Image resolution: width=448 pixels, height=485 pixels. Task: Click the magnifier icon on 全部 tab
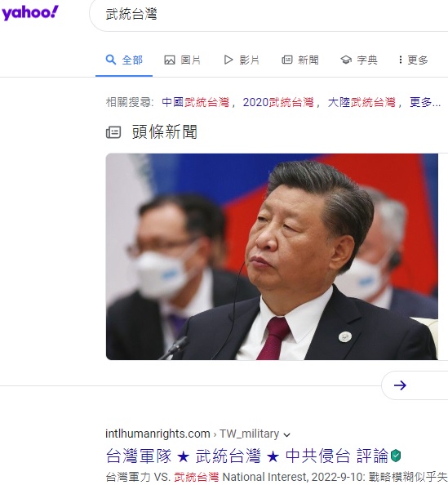[111, 60]
